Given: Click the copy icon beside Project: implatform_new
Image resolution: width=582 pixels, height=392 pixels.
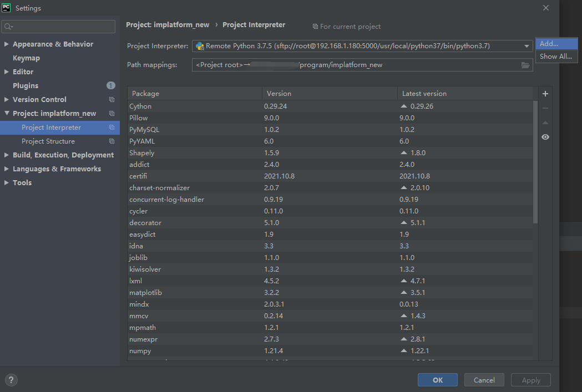Looking at the screenshot, I should tap(112, 114).
